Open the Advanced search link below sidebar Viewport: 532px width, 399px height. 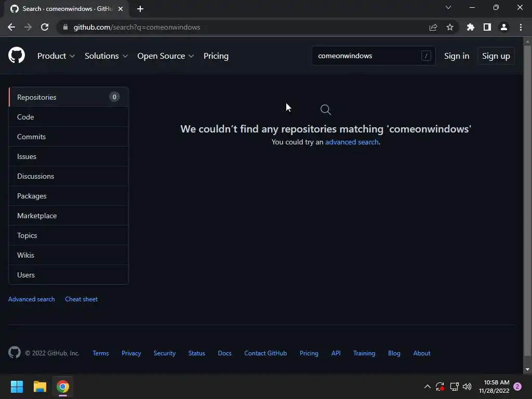[x=32, y=299]
